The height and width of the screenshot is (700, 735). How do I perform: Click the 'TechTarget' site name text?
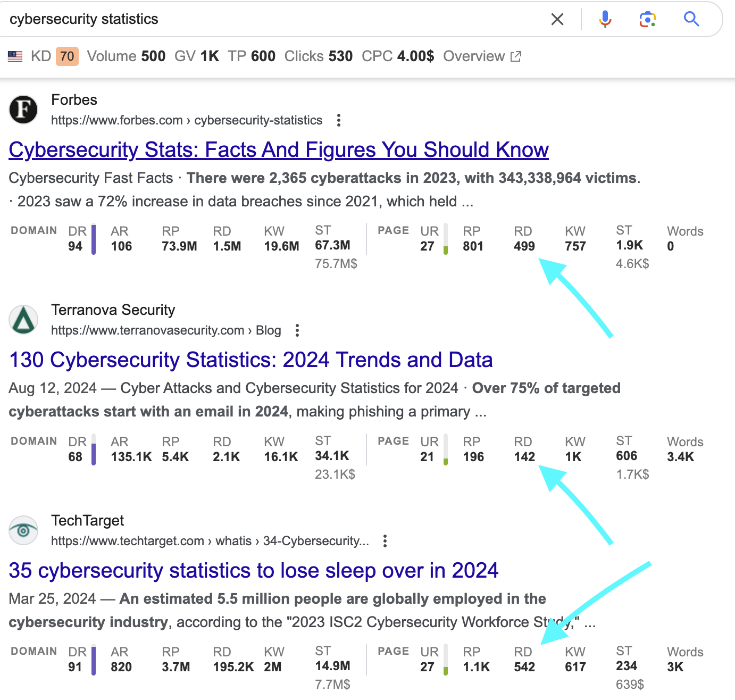click(88, 521)
